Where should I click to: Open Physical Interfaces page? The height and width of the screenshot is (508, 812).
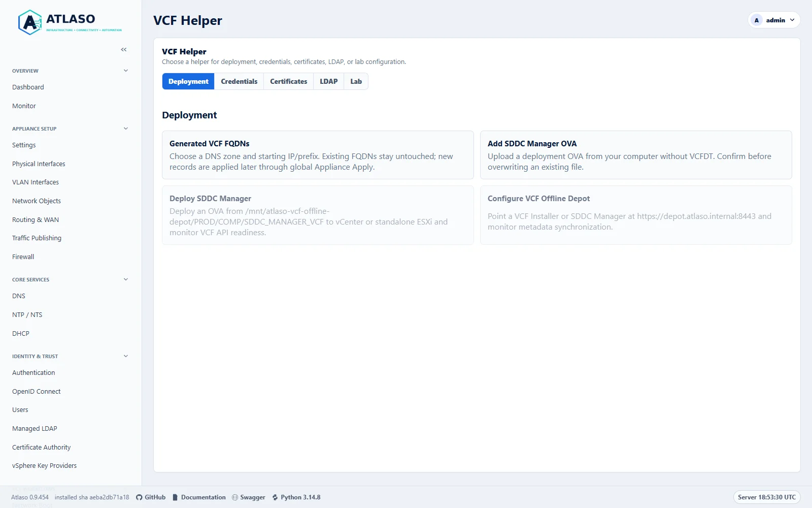39,164
